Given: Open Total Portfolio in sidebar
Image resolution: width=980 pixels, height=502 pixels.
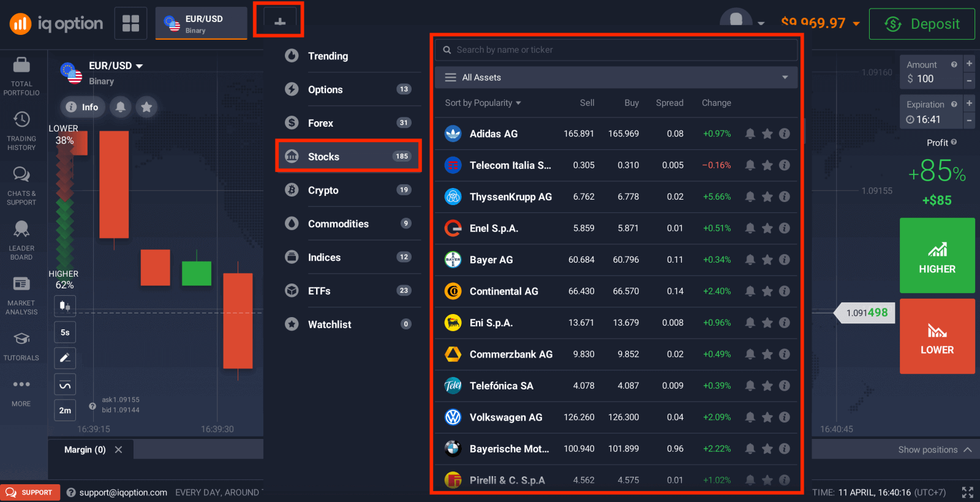Looking at the screenshot, I should [x=21, y=77].
